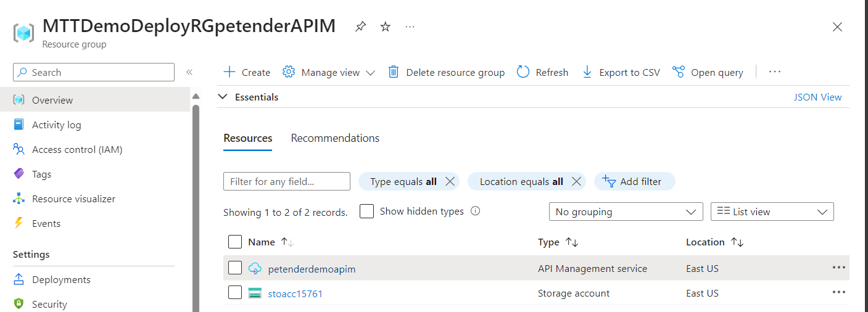
Task: Pin the resource group to dashboard
Action: click(360, 27)
